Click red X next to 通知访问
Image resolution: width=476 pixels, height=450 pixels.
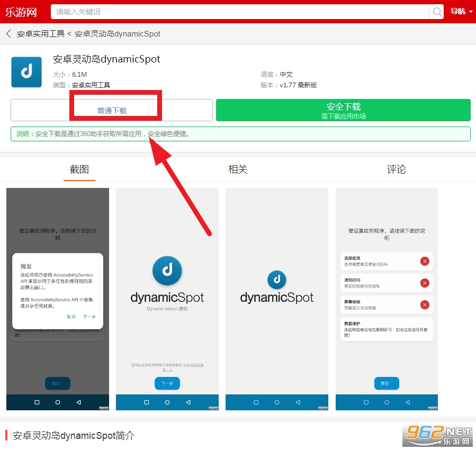click(x=425, y=283)
